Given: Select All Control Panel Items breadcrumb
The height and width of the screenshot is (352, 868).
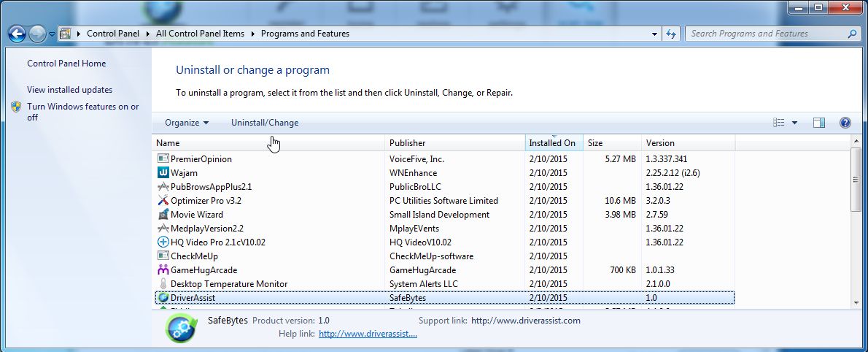Looking at the screenshot, I should (x=200, y=34).
